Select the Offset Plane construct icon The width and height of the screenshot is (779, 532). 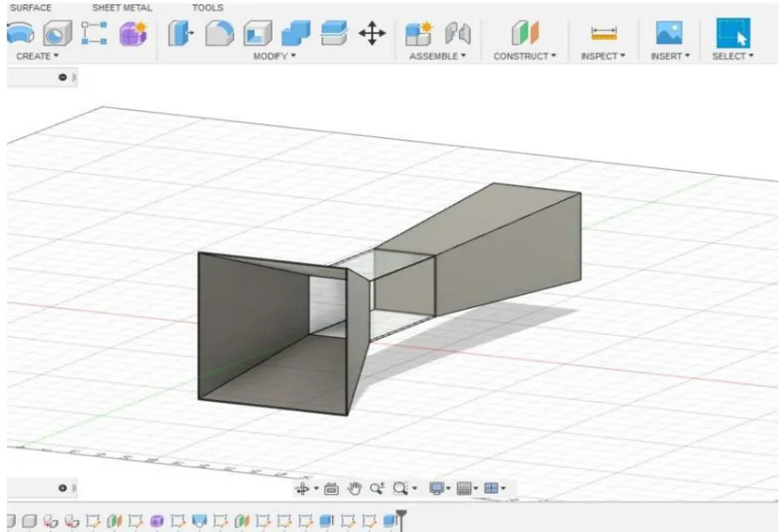pyautogui.click(x=525, y=34)
